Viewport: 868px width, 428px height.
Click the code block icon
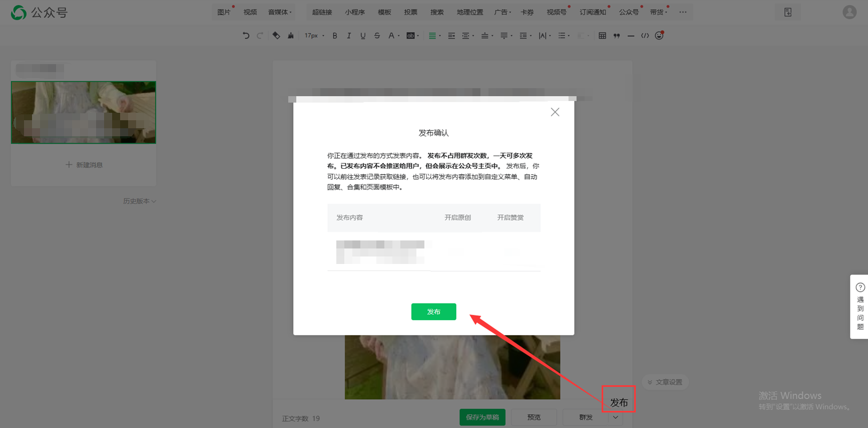[x=645, y=36]
